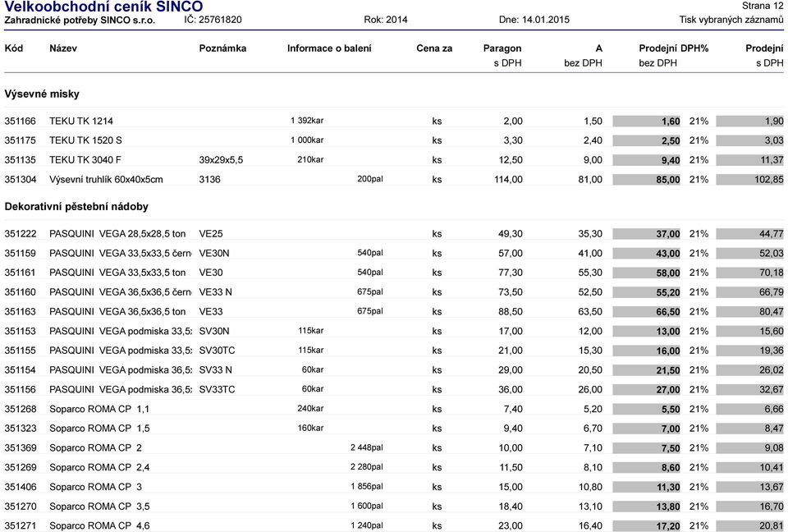Click the highlighted selling price 1,60
The width and height of the screenshot is (788, 532).
coord(646,122)
